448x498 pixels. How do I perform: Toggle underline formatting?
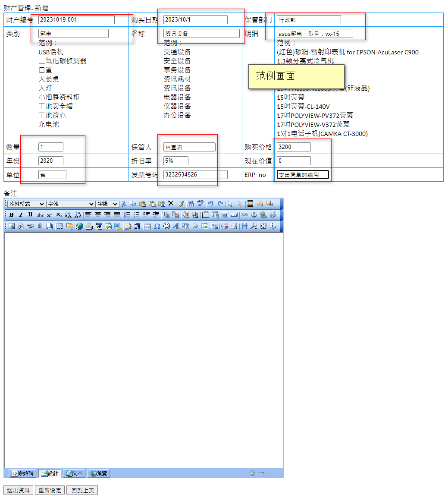pos(30,215)
